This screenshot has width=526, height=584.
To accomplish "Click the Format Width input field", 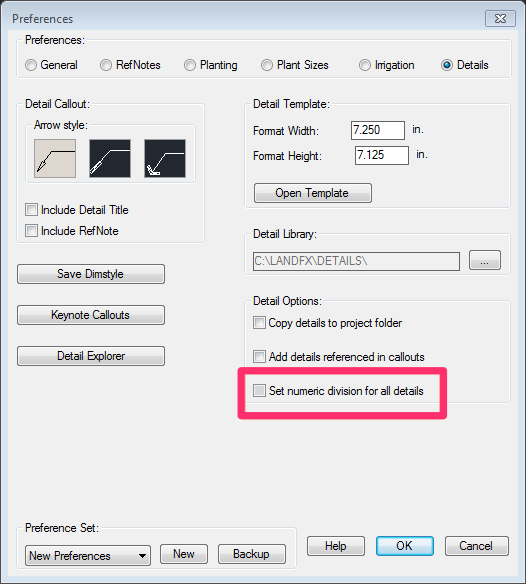I will tap(378, 130).
